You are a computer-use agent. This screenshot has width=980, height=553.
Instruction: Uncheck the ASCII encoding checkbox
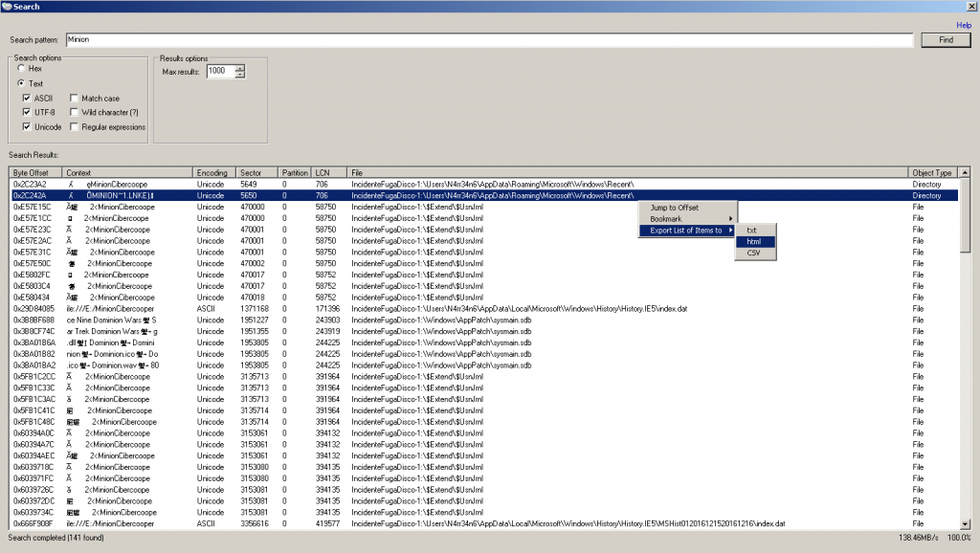click(x=26, y=99)
